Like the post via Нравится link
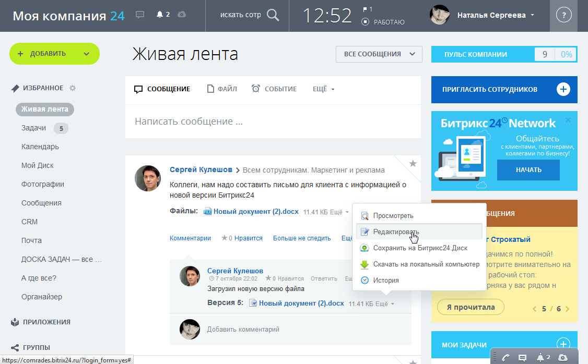This screenshot has height=364, width=588. (x=248, y=238)
